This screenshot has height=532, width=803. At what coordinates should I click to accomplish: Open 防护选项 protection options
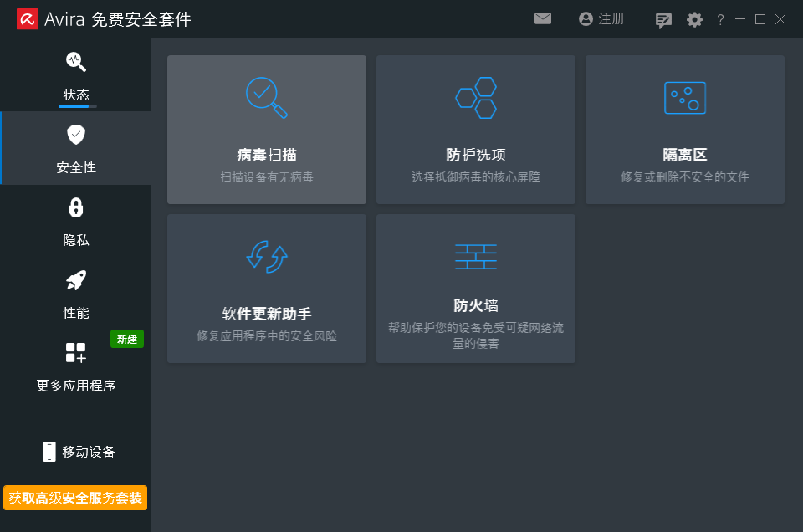[x=476, y=155]
